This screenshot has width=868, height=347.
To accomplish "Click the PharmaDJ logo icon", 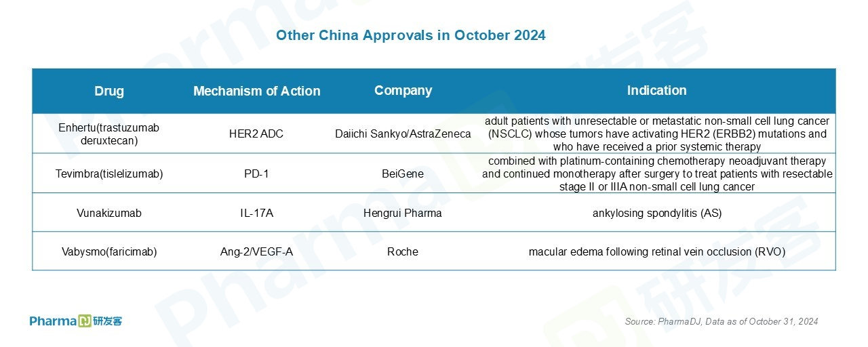I will coord(76,321).
